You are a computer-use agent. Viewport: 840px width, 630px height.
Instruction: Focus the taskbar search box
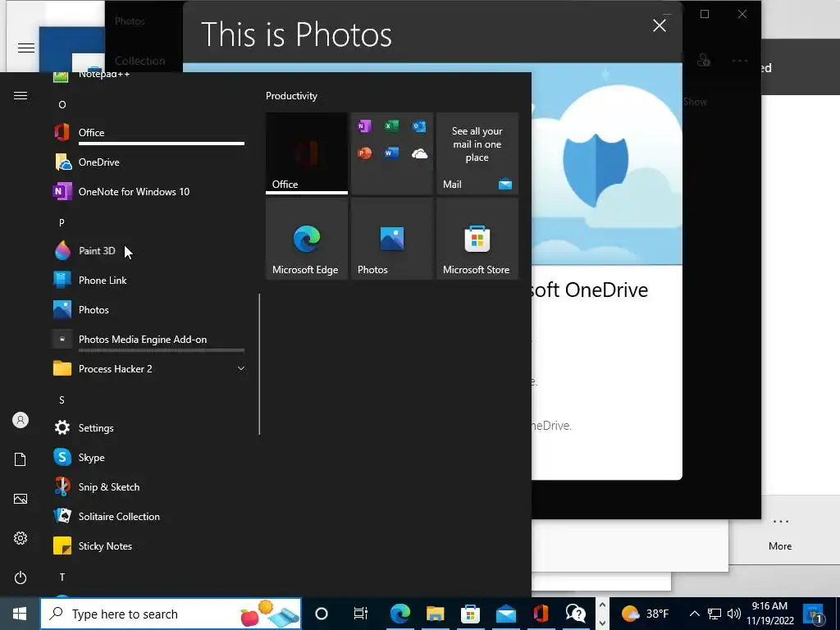pyautogui.click(x=171, y=614)
